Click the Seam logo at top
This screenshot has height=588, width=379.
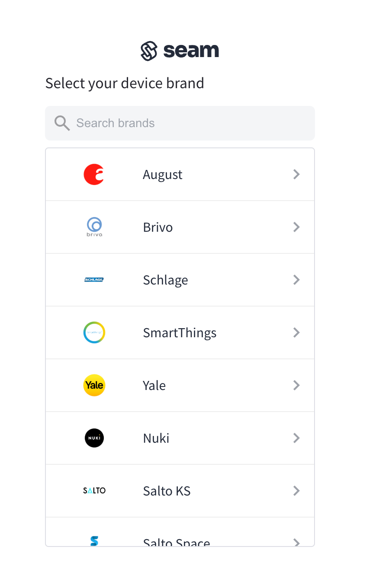180,51
